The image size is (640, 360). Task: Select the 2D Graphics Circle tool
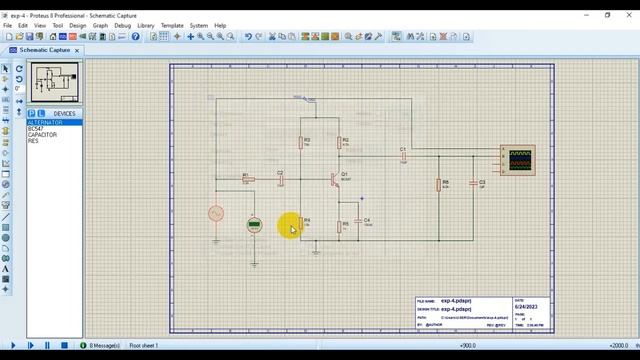[x=5, y=238]
